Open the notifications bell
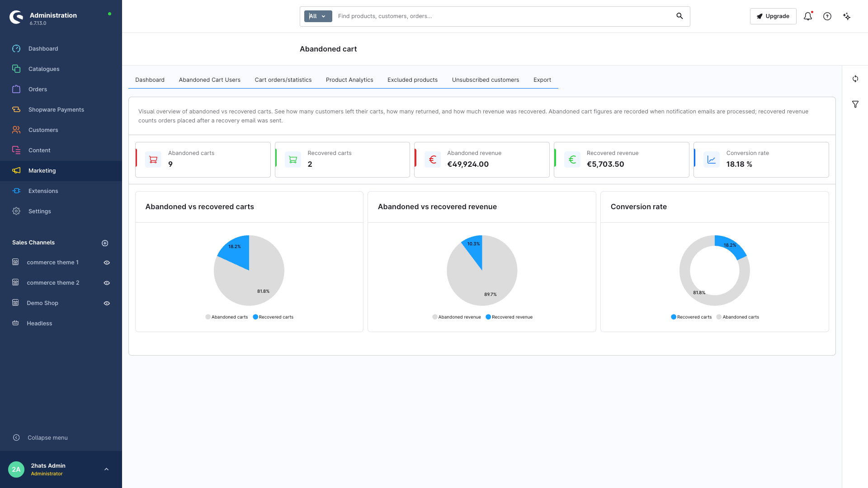Viewport: 868px width, 488px height. (x=808, y=16)
